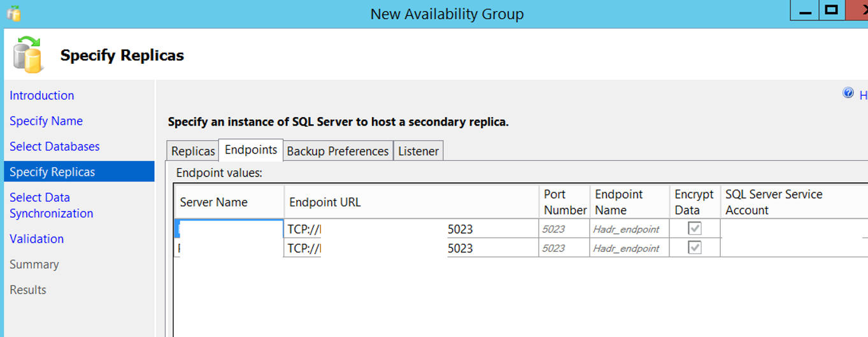868x337 pixels.
Task: Edit the first row Endpoint URL field
Action: click(x=411, y=229)
